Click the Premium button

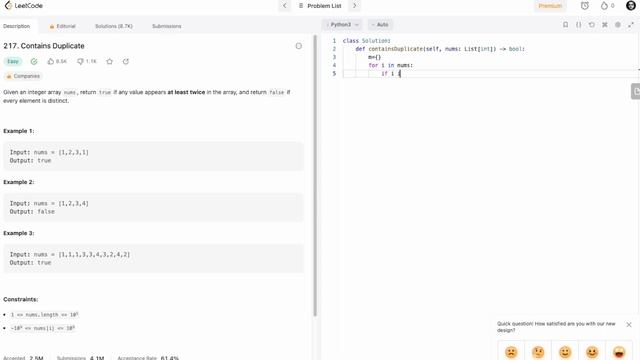(550, 6)
